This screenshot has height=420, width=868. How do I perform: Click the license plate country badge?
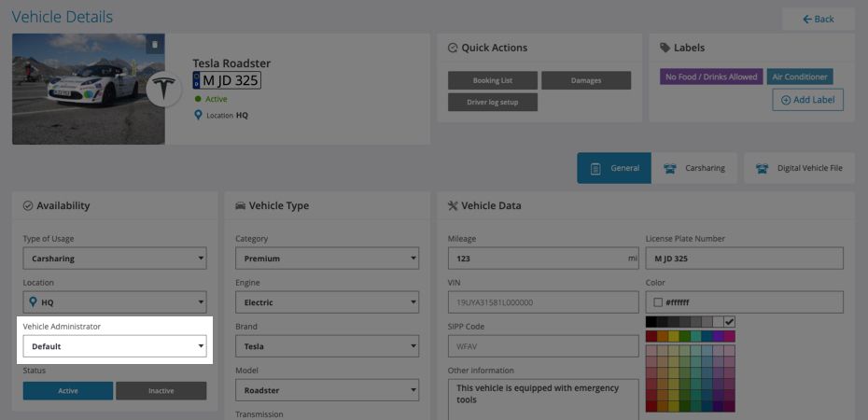click(x=196, y=80)
